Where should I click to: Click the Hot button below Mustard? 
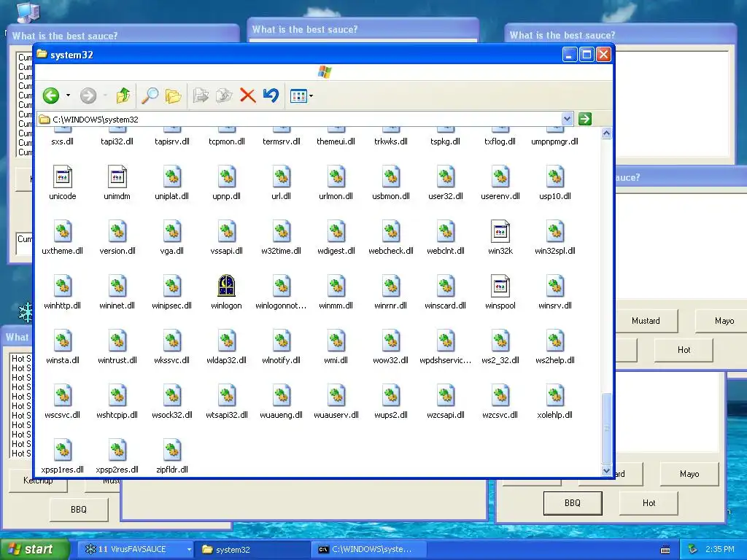click(x=684, y=350)
